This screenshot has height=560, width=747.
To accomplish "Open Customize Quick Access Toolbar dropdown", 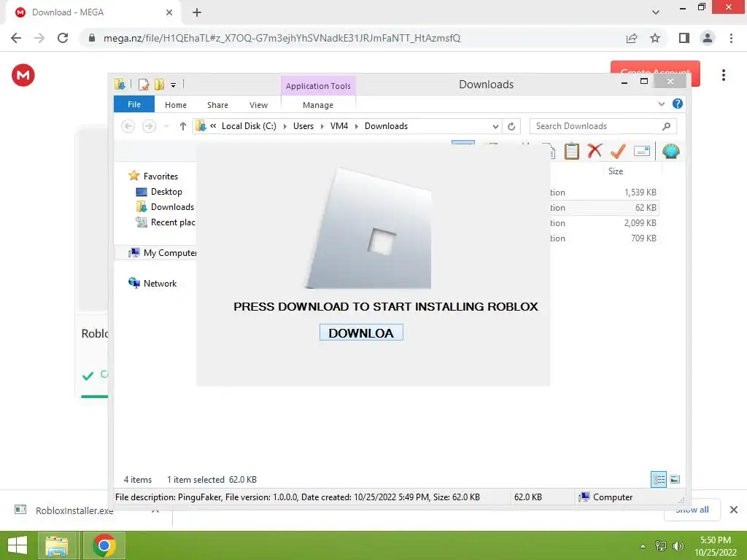I will pos(174,85).
